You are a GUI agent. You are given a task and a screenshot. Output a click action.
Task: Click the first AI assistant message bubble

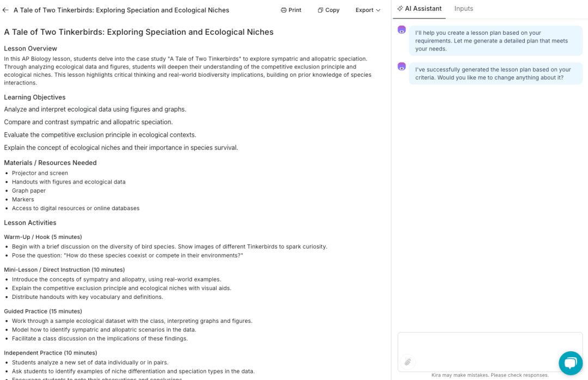coord(495,41)
